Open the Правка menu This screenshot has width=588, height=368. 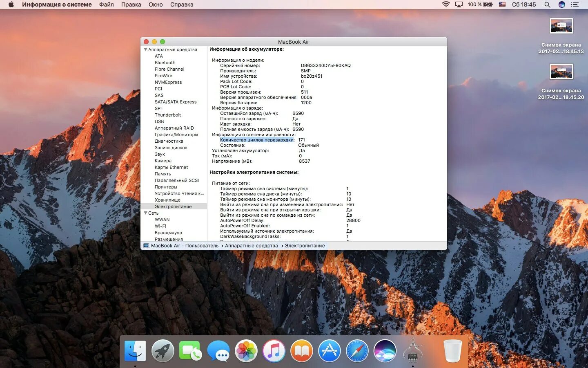(131, 4)
